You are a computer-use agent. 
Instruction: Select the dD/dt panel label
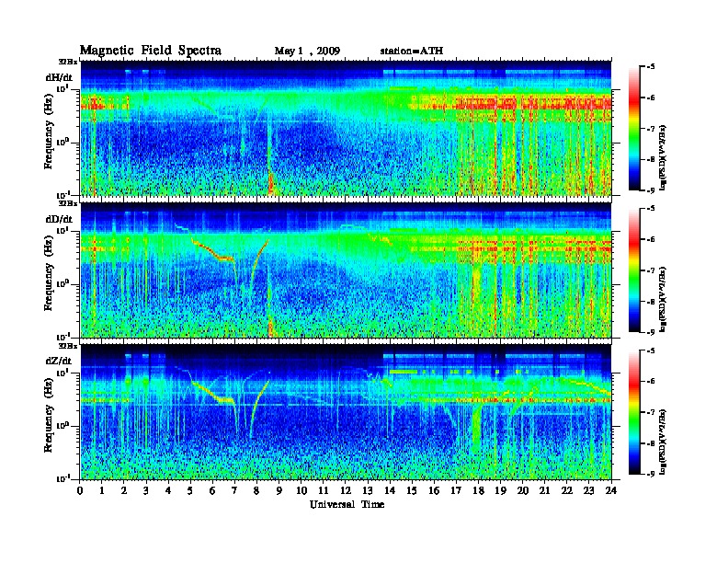[x=59, y=219]
